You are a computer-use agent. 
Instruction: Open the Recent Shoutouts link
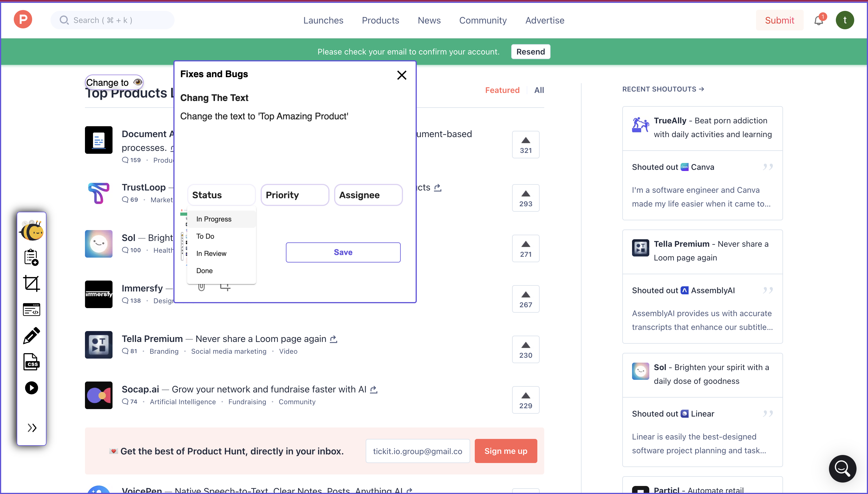click(663, 89)
